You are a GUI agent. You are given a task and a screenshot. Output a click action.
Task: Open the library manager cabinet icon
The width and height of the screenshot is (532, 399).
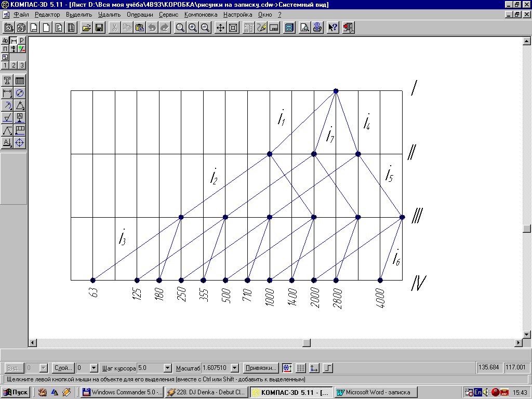click(289, 28)
